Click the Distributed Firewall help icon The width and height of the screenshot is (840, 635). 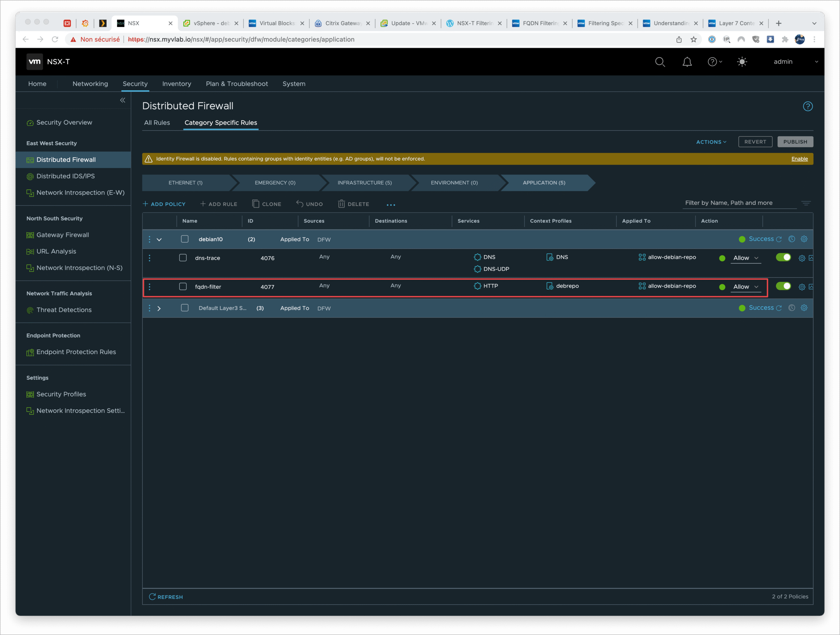click(x=807, y=106)
